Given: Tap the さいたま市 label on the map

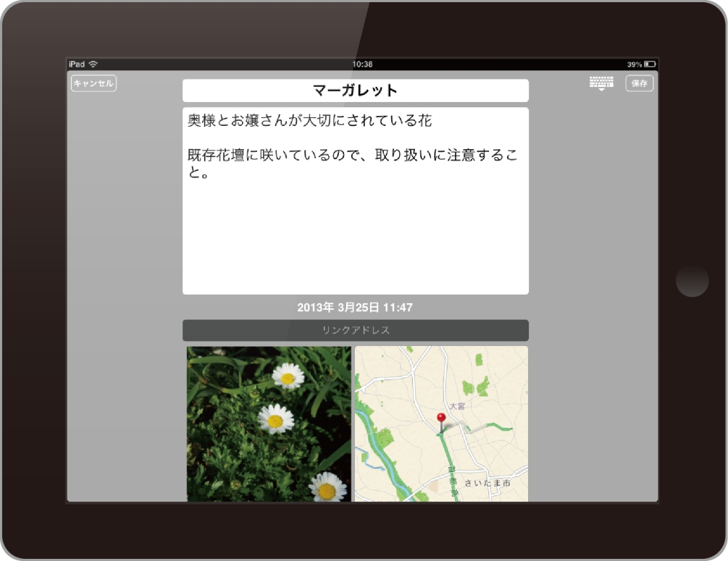Looking at the screenshot, I should (x=487, y=483).
